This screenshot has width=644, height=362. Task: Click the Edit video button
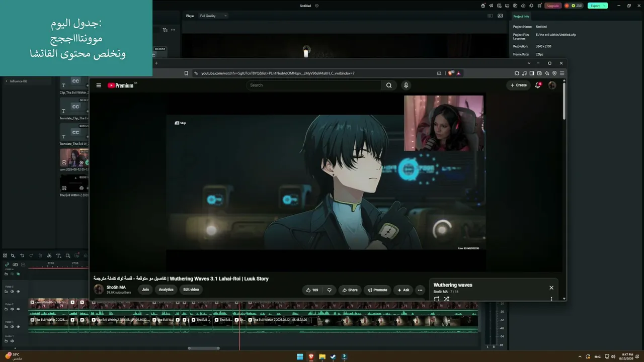[x=191, y=290]
